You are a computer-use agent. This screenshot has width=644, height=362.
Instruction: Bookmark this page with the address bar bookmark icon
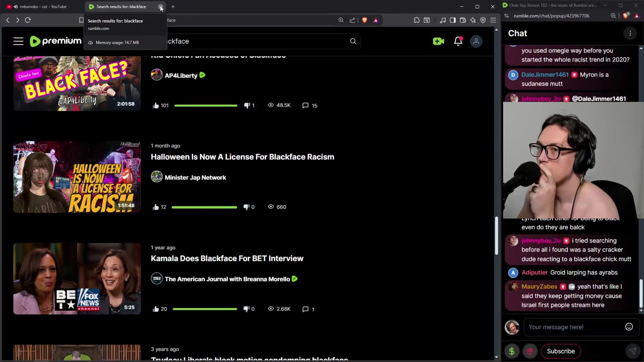click(x=81, y=20)
